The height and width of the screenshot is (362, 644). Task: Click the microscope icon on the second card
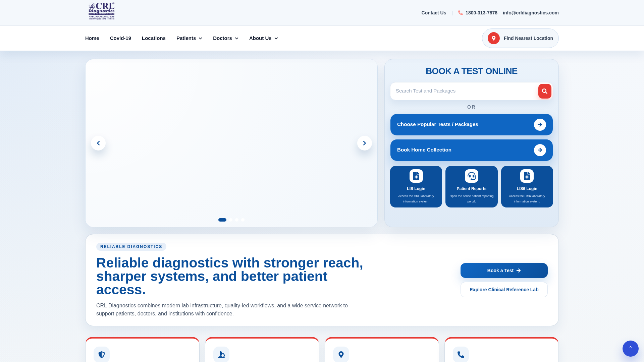[x=221, y=354]
